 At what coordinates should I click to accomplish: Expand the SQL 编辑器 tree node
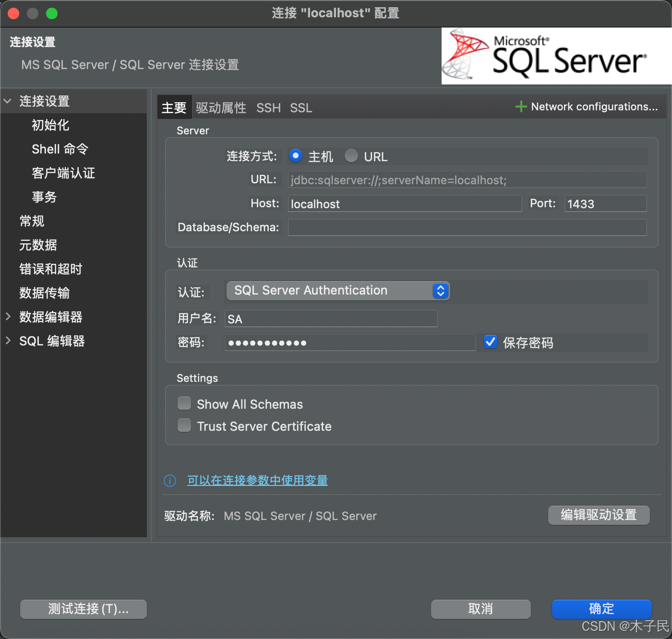point(8,341)
